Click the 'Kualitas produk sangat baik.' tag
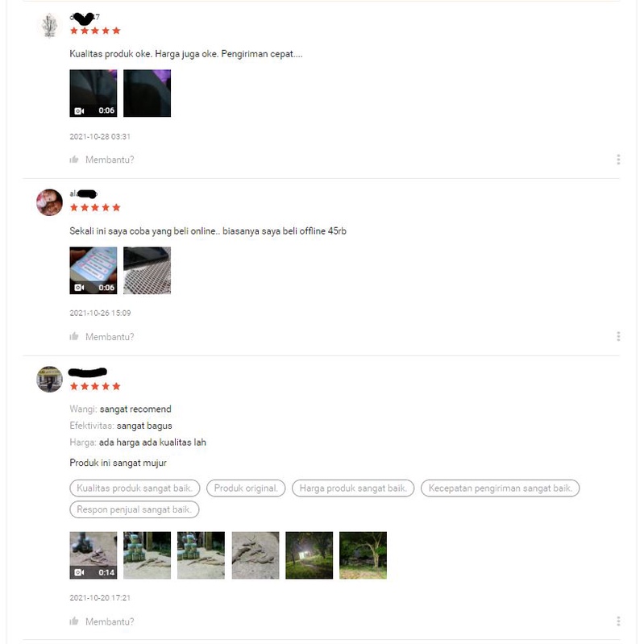This screenshot has height=644, width=644. click(135, 488)
